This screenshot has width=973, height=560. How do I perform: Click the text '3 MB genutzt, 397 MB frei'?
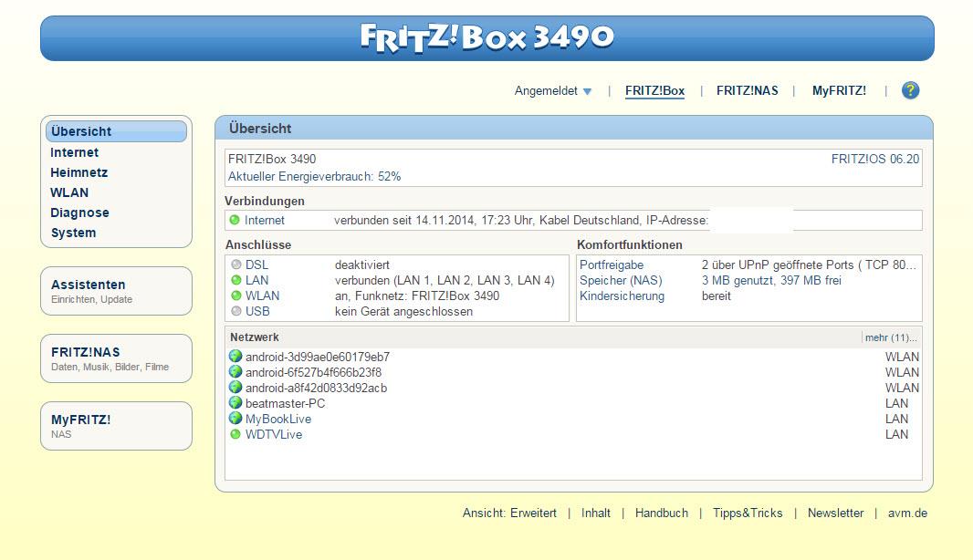pyautogui.click(x=771, y=280)
